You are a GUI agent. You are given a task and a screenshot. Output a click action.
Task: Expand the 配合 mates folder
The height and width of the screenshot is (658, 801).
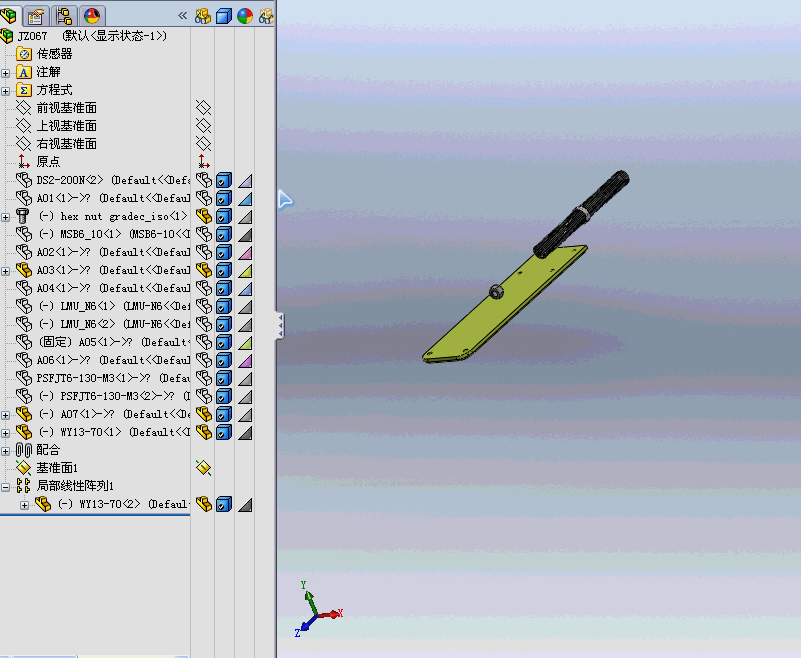coord(5,451)
